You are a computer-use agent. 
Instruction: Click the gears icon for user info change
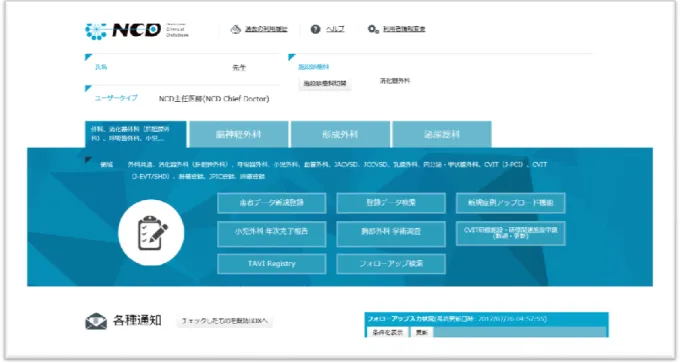click(373, 29)
